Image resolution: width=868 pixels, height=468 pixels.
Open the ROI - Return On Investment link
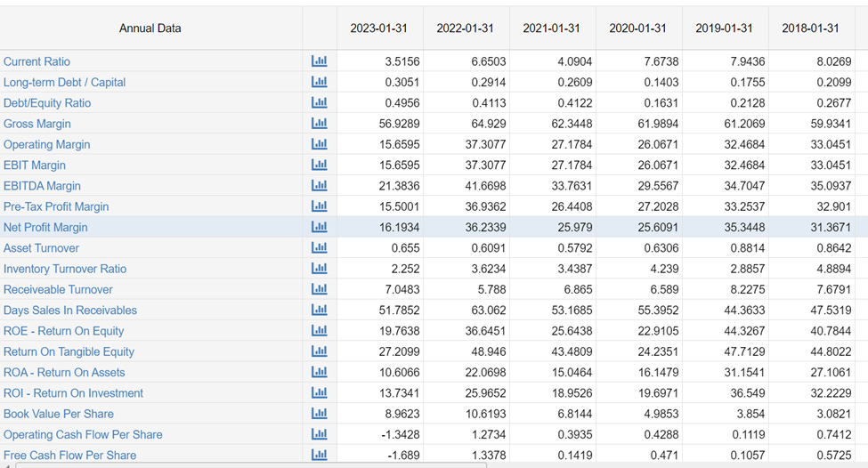pyautogui.click(x=73, y=393)
